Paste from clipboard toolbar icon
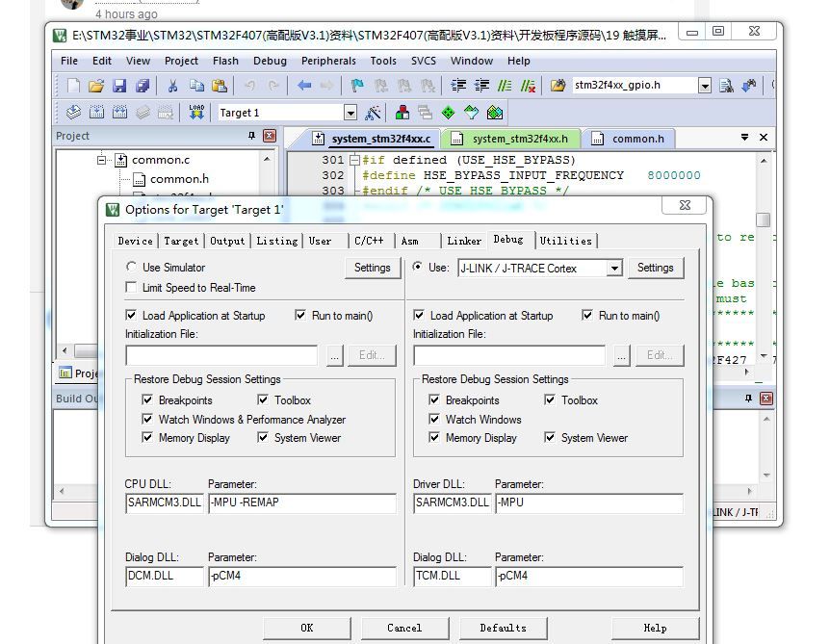This screenshot has height=644, width=830. coord(220,86)
